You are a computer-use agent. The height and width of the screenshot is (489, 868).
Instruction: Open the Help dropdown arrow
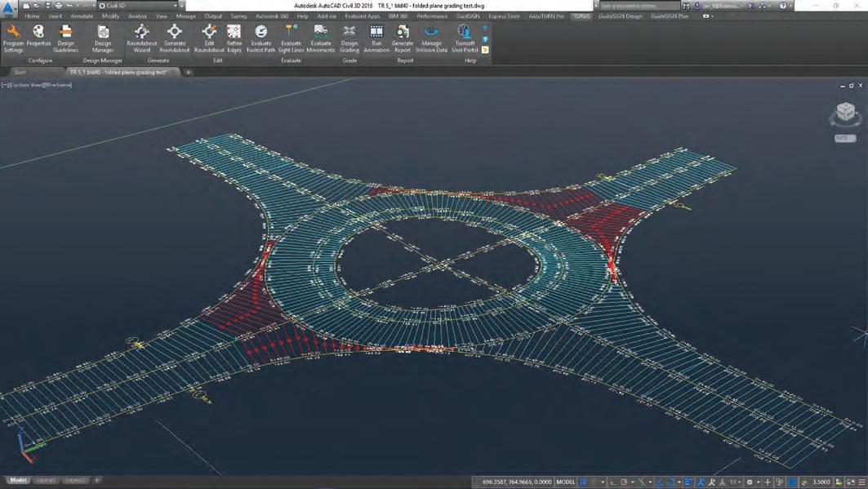pyautogui.click(x=790, y=6)
